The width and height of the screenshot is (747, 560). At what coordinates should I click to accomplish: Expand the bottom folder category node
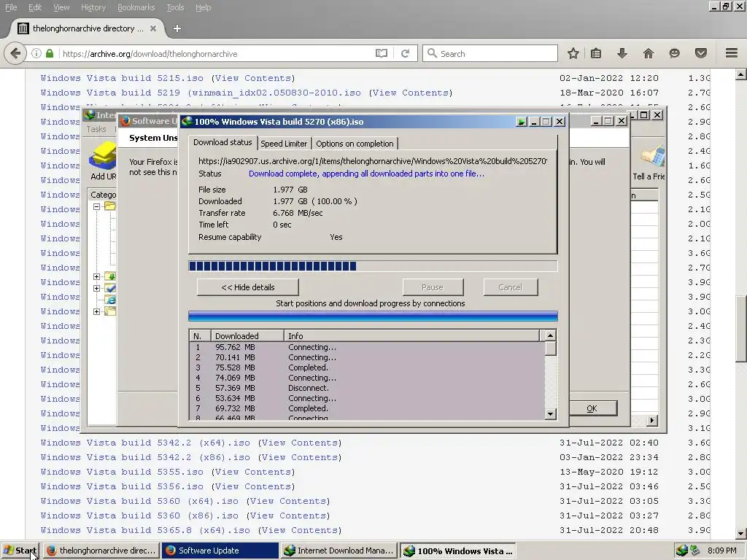coord(96,311)
